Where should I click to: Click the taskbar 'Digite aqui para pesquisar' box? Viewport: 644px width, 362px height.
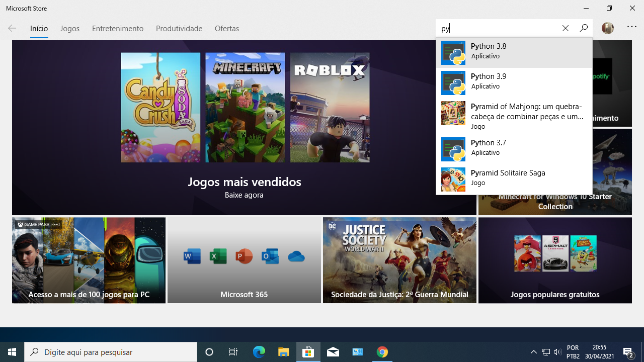point(111,352)
